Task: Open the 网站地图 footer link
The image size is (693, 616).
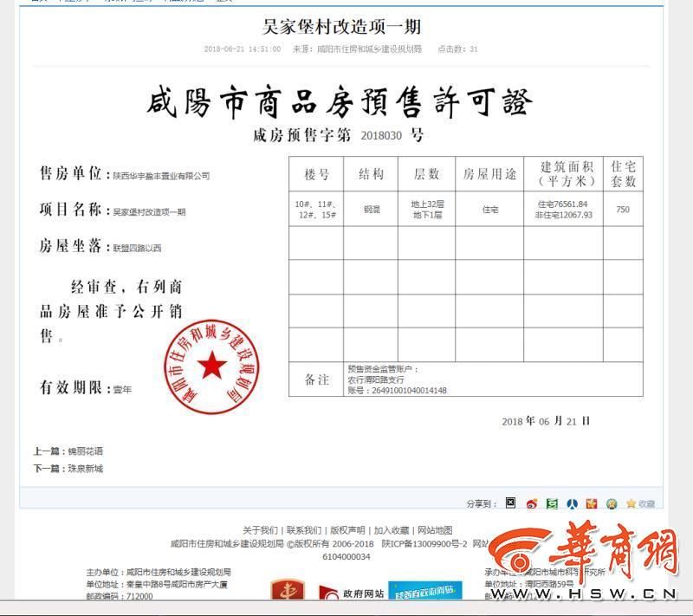Action: 435,530
